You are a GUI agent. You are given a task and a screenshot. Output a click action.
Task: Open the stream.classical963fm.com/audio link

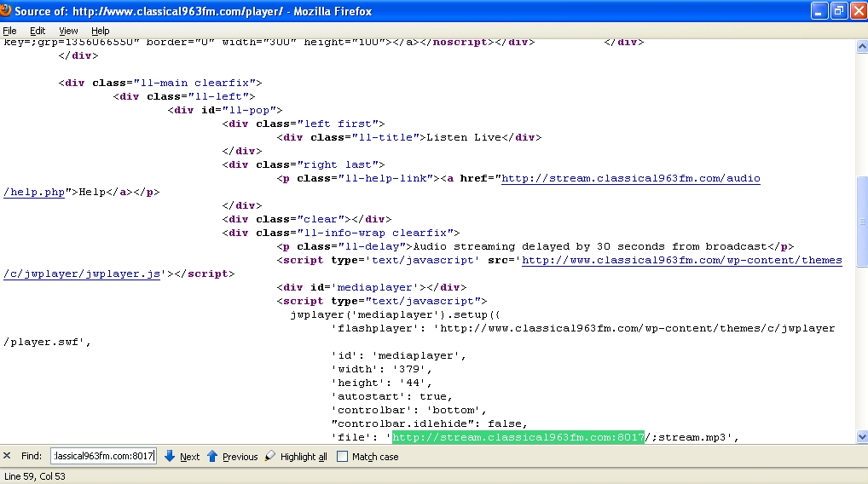coord(630,179)
